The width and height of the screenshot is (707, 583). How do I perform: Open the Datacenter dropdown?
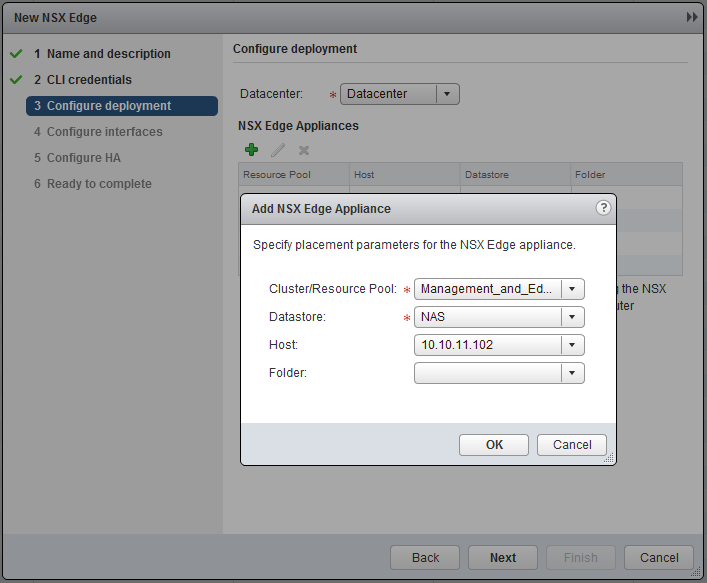click(x=447, y=94)
